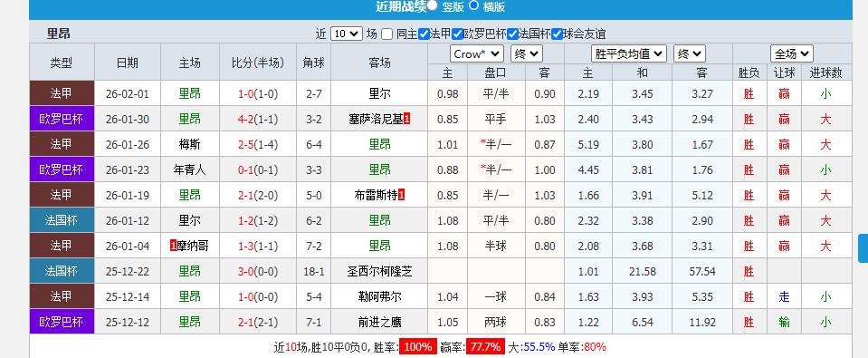Select the 竖版 radio button
This screenshot has height=358, width=868.
click(x=433, y=5)
